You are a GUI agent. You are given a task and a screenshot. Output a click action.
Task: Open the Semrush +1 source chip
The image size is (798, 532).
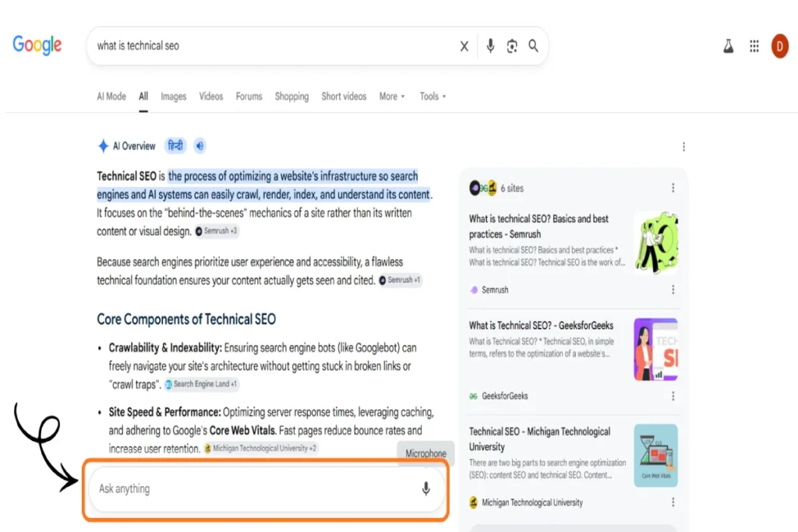pyautogui.click(x=400, y=280)
